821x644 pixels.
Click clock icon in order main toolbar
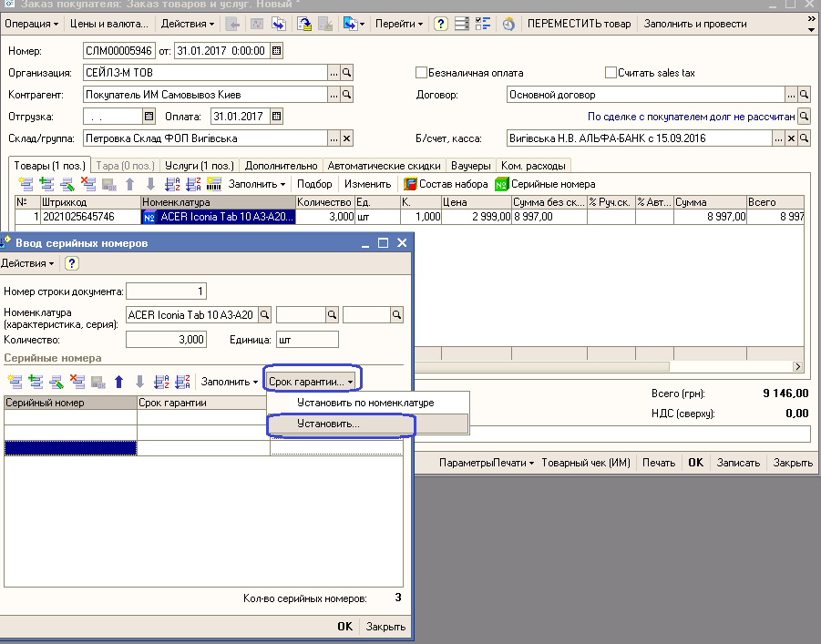point(508,24)
